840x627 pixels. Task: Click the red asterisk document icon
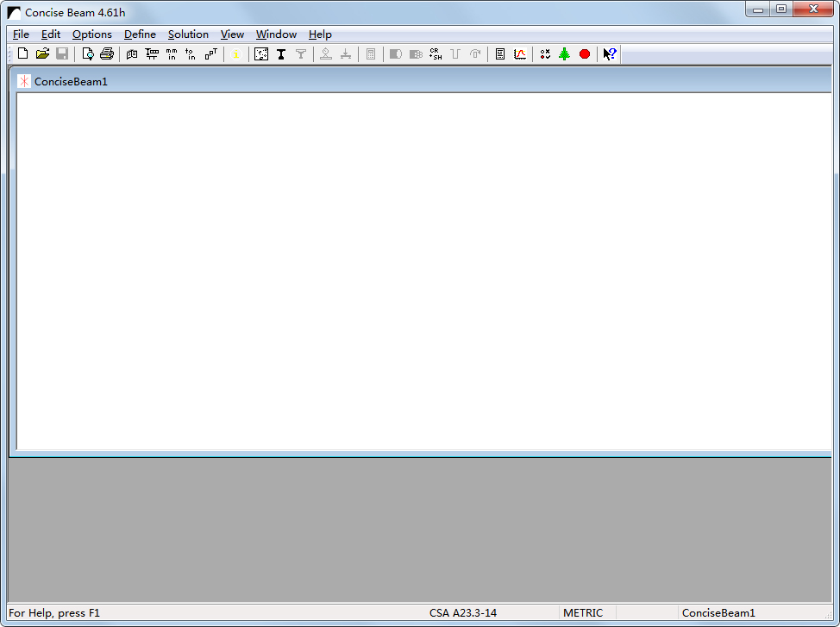(x=24, y=81)
